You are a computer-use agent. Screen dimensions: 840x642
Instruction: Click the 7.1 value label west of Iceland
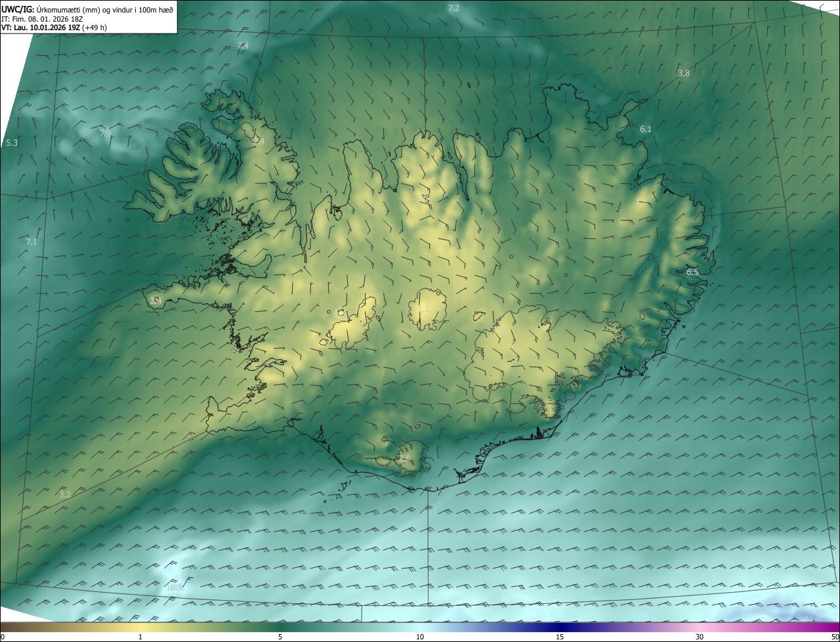(x=31, y=242)
